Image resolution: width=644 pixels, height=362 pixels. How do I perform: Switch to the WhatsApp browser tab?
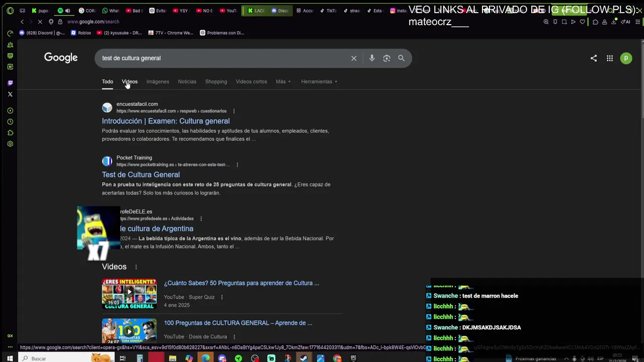click(x=111, y=11)
